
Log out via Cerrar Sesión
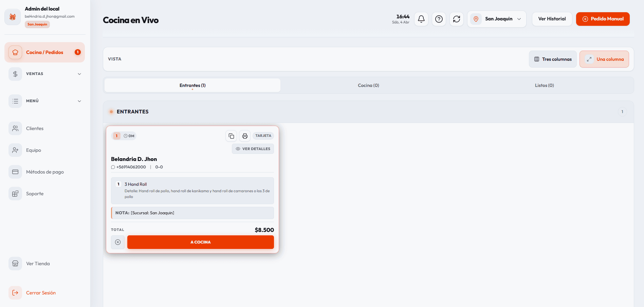[41, 293]
